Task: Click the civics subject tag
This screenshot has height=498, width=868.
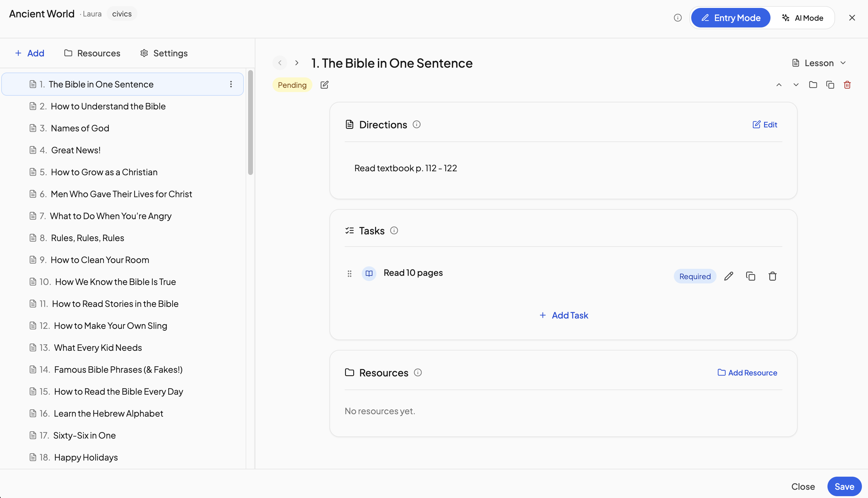Action: [x=122, y=14]
